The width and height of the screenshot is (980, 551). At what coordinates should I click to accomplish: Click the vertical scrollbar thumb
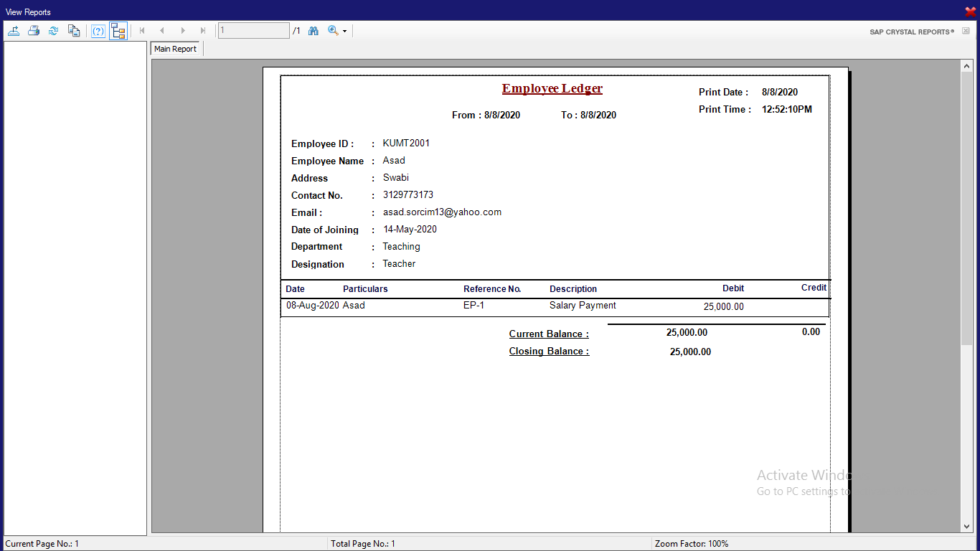(x=966, y=208)
